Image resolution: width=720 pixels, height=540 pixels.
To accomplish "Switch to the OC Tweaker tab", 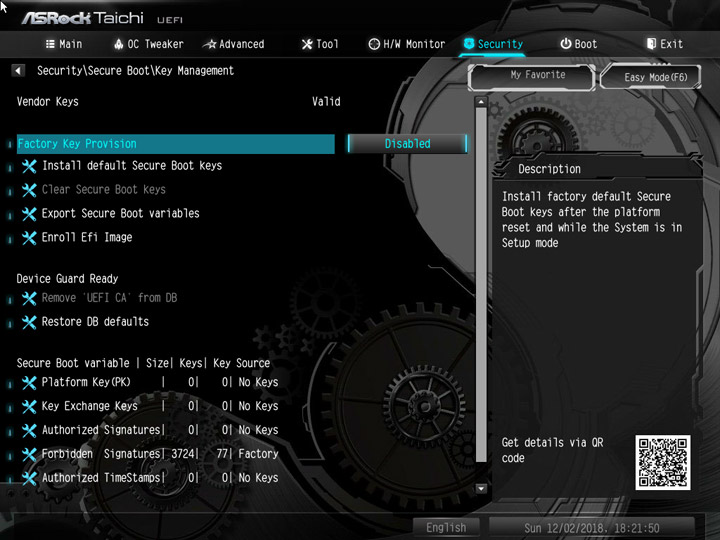I will 148,44.
